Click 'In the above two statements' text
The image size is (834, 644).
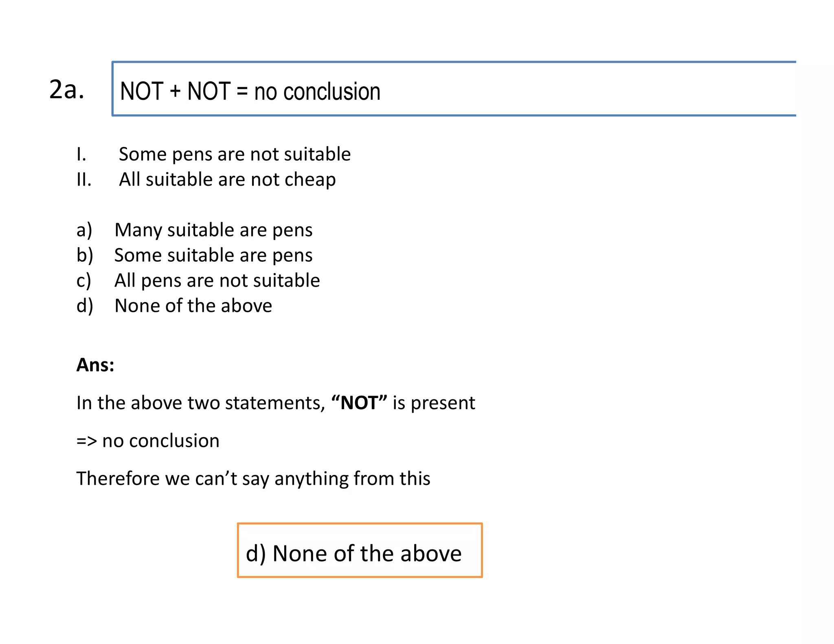pyautogui.click(x=200, y=403)
